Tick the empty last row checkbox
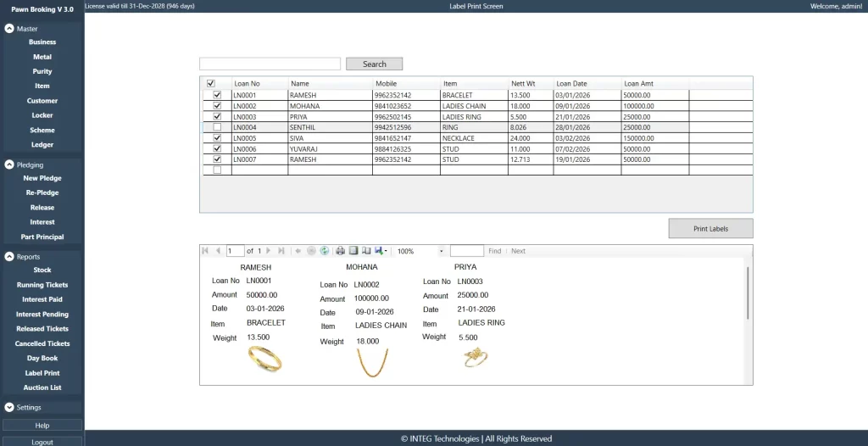Screen dimensions: 868x446 217,170
